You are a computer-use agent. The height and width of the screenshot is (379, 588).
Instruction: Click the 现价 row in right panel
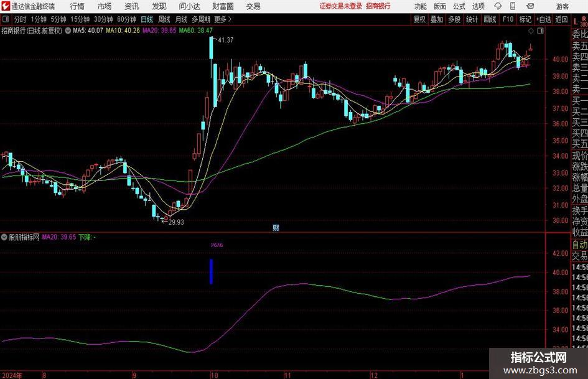point(580,156)
